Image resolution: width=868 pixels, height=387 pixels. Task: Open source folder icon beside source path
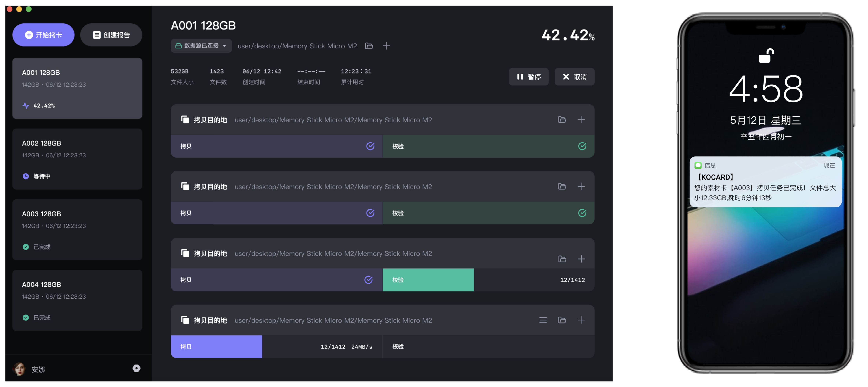[369, 45]
